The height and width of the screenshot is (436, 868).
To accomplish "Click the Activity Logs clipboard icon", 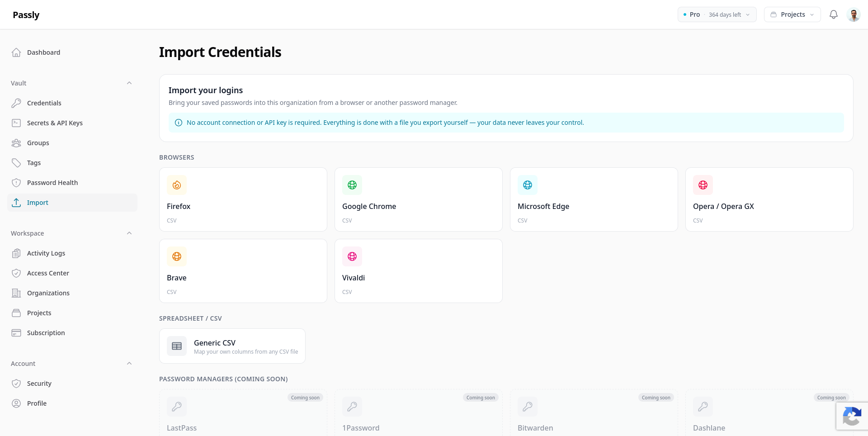I will coord(16,253).
